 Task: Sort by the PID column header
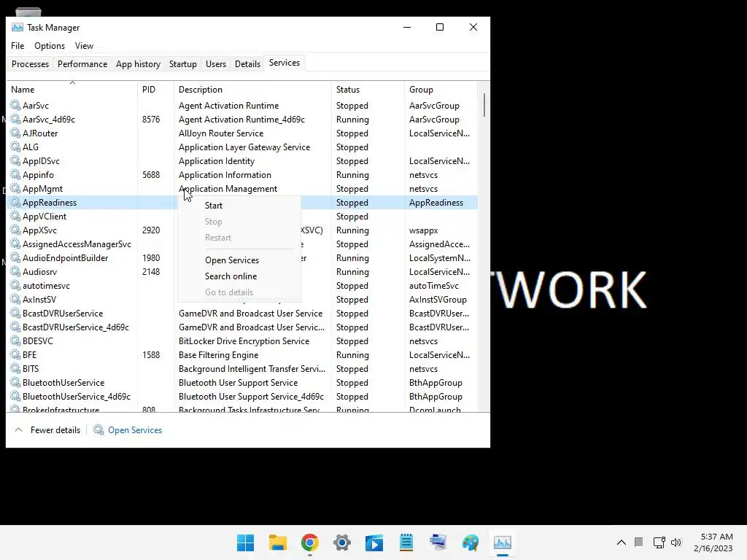156,89
